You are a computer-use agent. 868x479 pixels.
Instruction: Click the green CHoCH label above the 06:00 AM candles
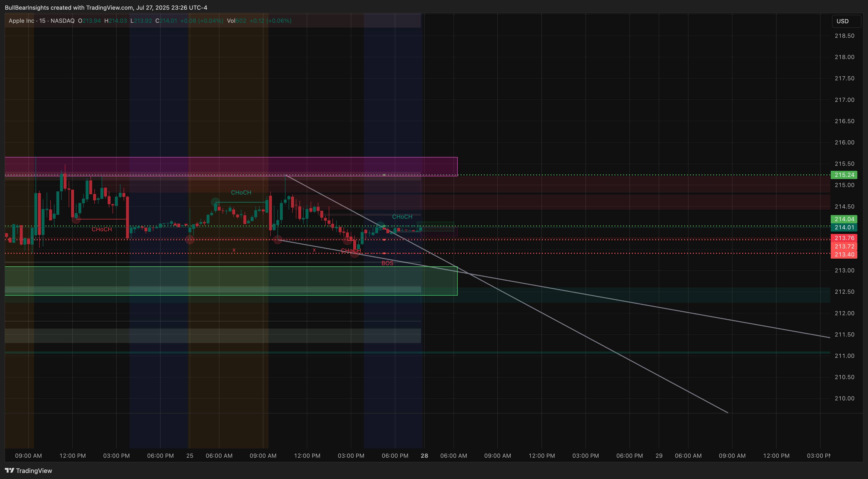(x=241, y=192)
